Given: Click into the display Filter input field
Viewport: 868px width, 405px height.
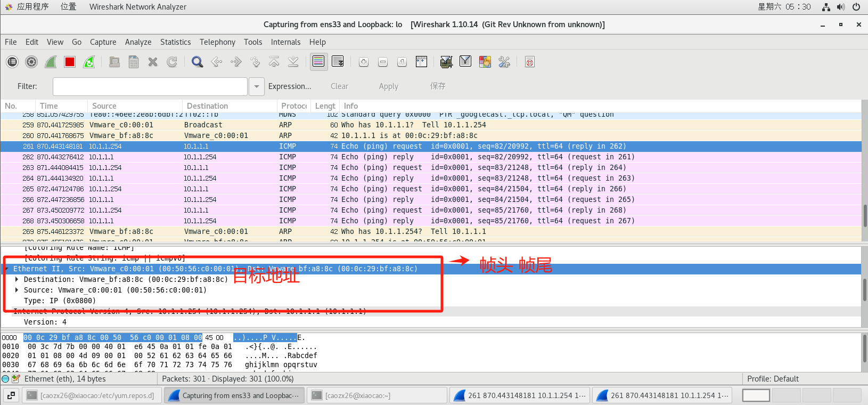Looking at the screenshot, I should click(150, 86).
